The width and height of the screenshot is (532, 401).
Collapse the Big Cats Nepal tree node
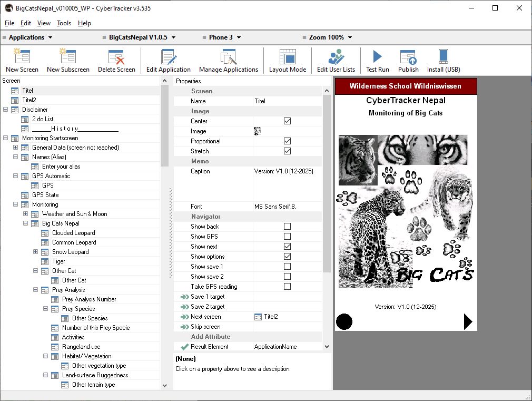25,223
